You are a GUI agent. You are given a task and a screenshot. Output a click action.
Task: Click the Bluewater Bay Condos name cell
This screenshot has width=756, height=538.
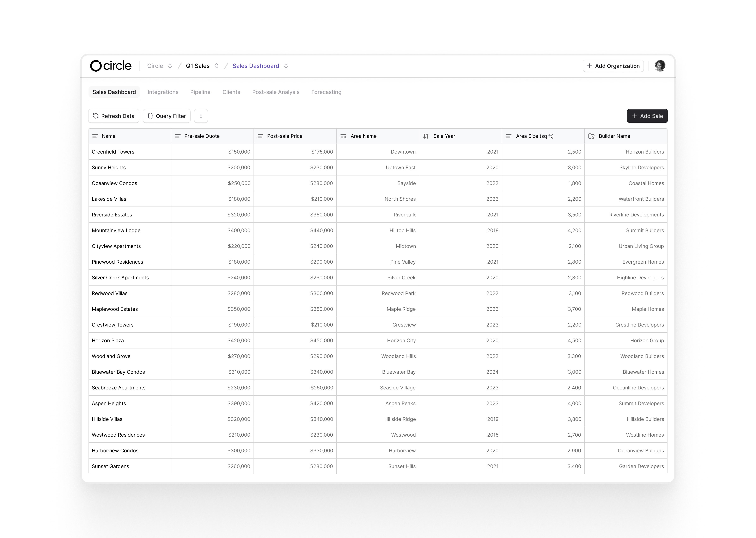point(130,372)
